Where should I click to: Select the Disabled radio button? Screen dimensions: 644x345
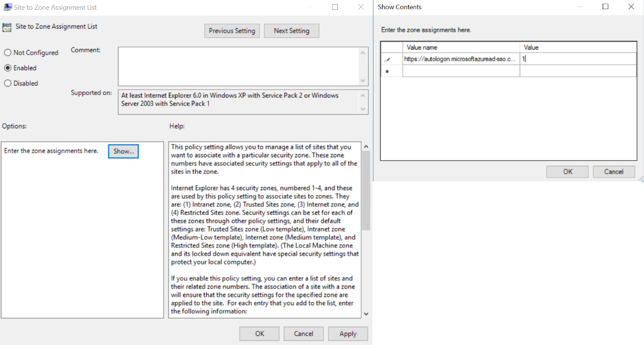pyautogui.click(x=6, y=83)
